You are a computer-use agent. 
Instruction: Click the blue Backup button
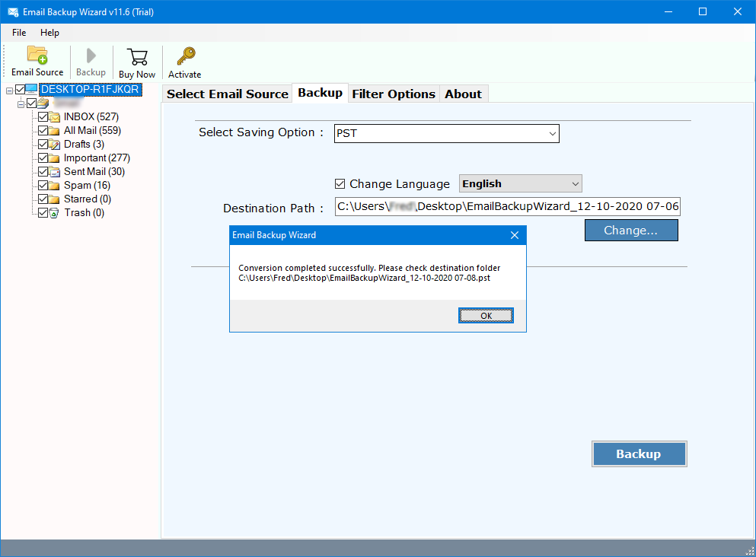click(639, 454)
